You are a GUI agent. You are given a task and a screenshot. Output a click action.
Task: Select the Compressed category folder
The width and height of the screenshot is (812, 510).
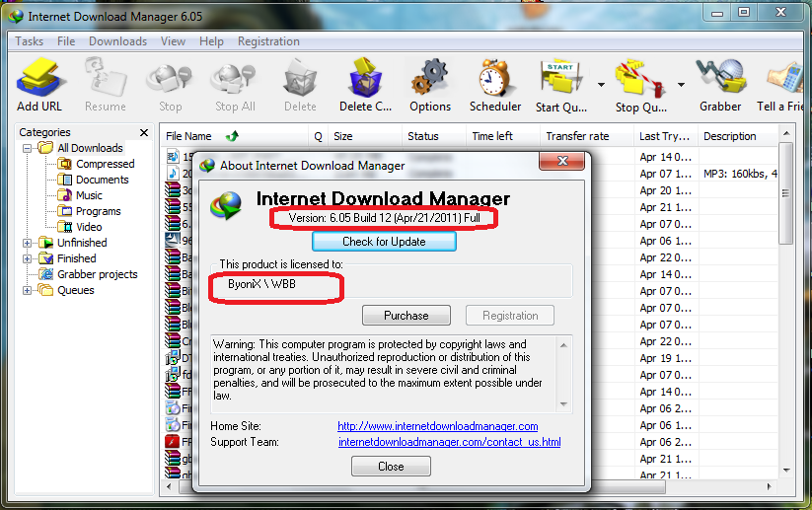106,164
